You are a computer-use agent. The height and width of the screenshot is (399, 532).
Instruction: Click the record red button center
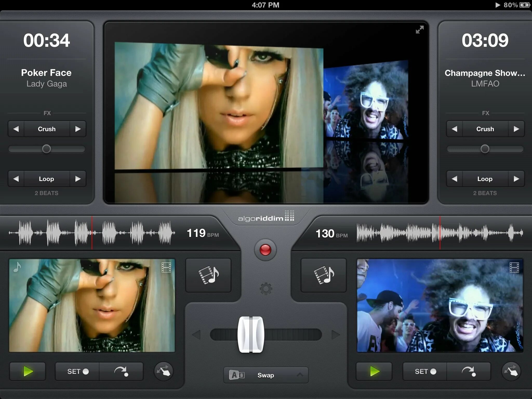tap(266, 249)
